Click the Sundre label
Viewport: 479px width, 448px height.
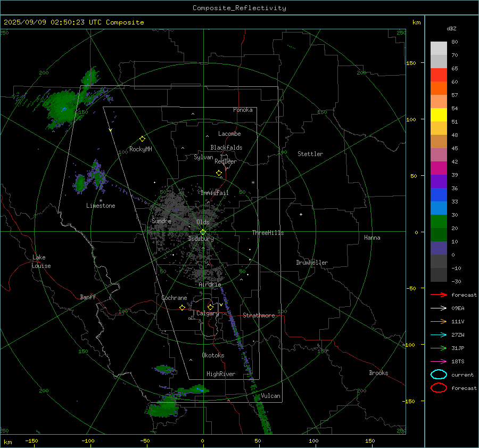(161, 221)
